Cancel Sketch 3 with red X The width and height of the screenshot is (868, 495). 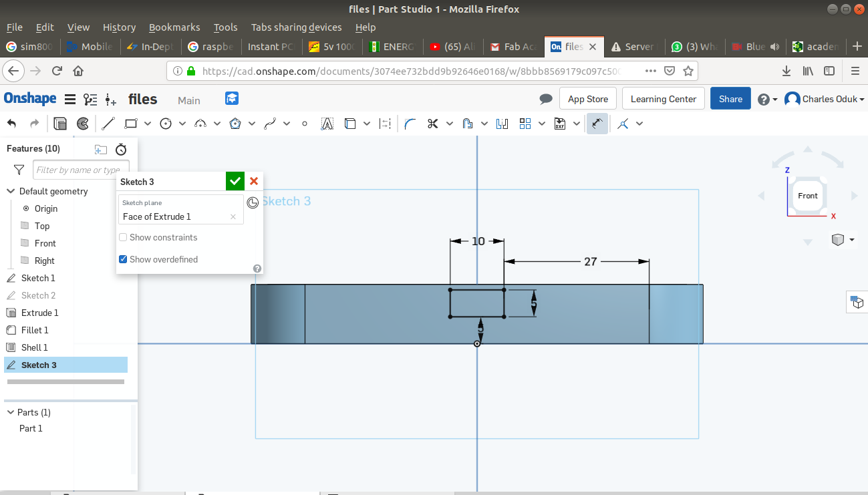tap(254, 181)
